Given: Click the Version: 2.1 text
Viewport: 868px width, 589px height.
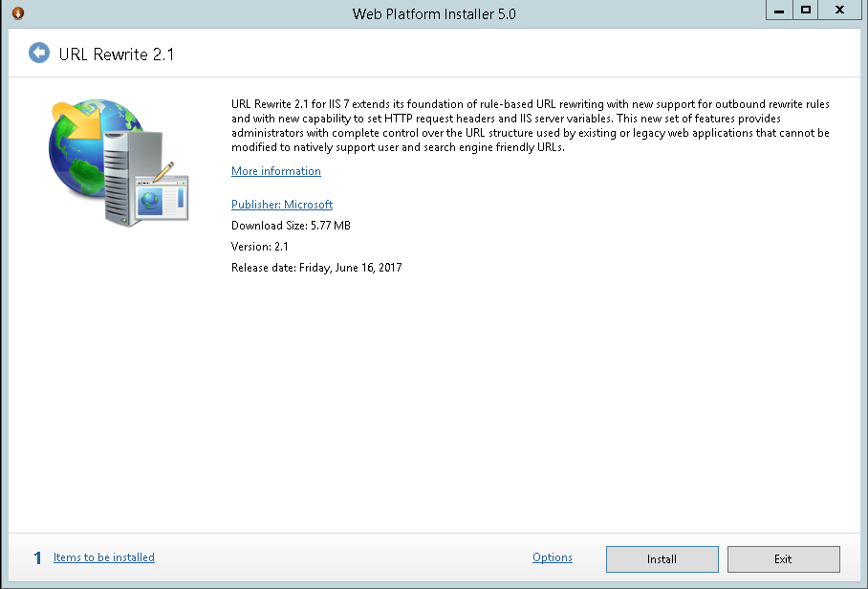Looking at the screenshot, I should coord(260,247).
